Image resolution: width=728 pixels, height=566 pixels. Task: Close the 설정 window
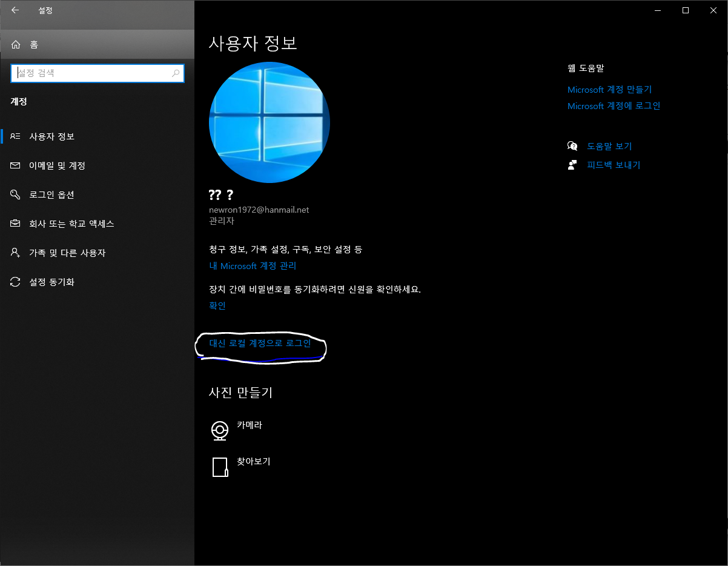[x=713, y=10]
